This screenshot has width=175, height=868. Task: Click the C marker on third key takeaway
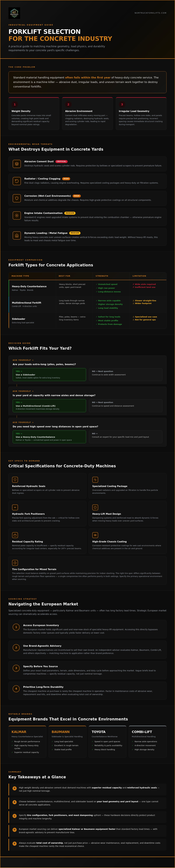click(14, 816)
